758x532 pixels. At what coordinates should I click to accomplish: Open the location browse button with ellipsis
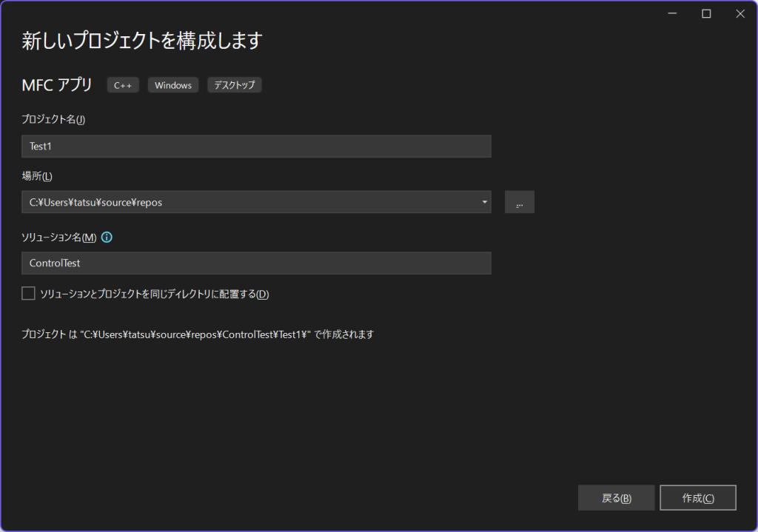tap(519, 202)
